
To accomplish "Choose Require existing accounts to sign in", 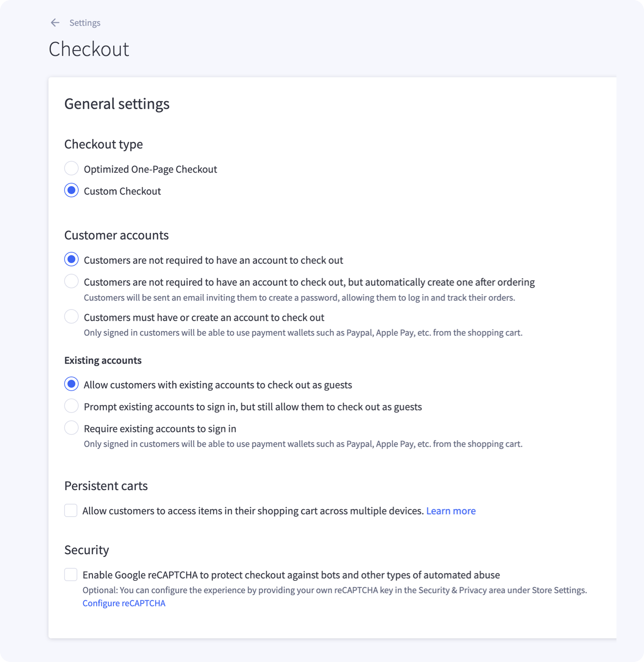I will click(x=71, y=428).
